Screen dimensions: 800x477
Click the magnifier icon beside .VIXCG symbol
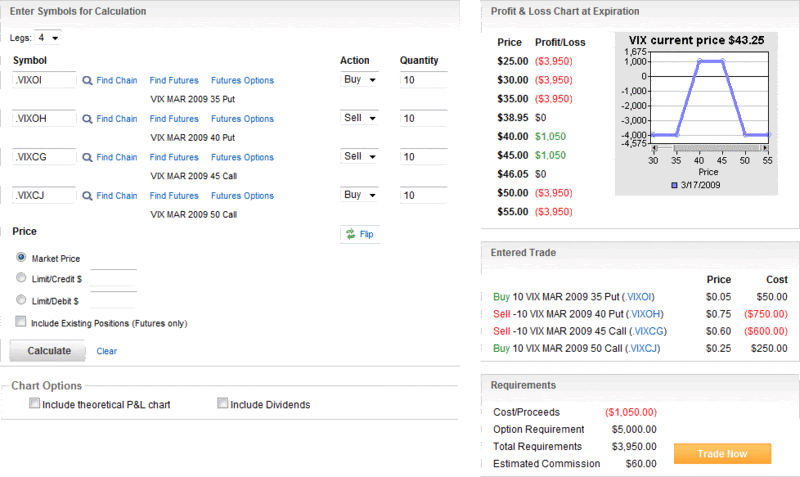(87, 157)
